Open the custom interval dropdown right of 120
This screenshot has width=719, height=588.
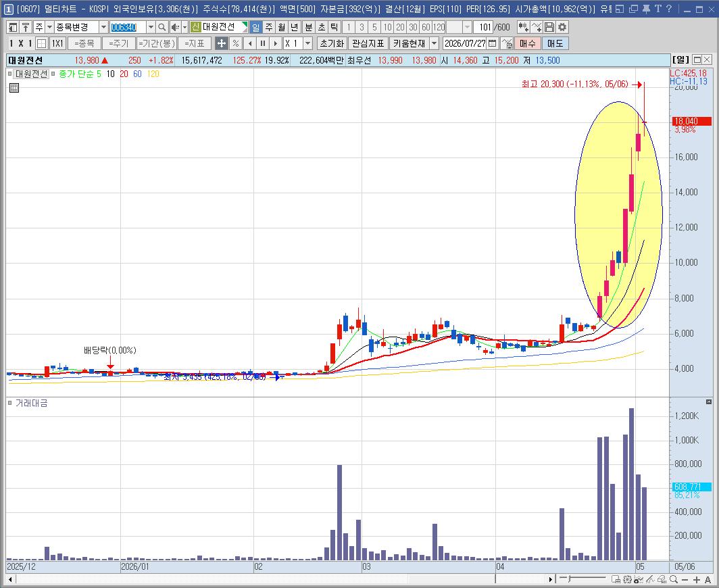click(467, 28)
